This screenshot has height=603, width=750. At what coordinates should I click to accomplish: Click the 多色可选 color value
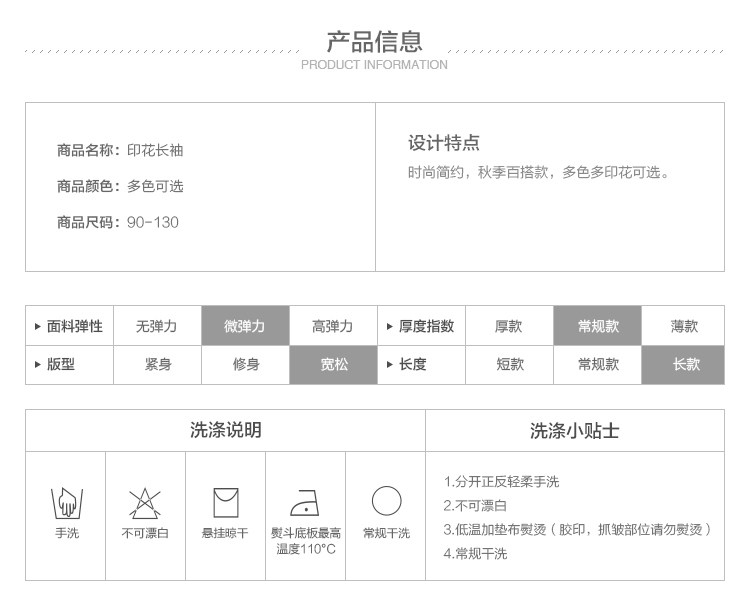point(155,186)
